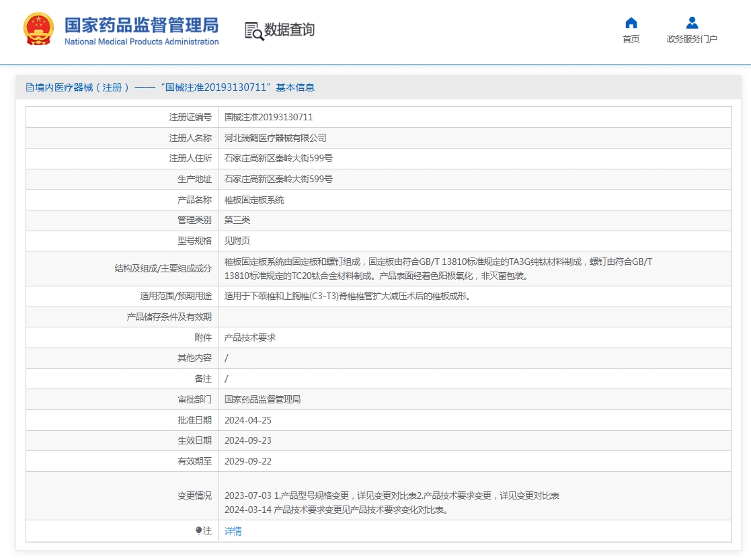Click the 首页 text label
Image resolution: width=751 pixels, height=560 pixels.
[x=631, y=39]
